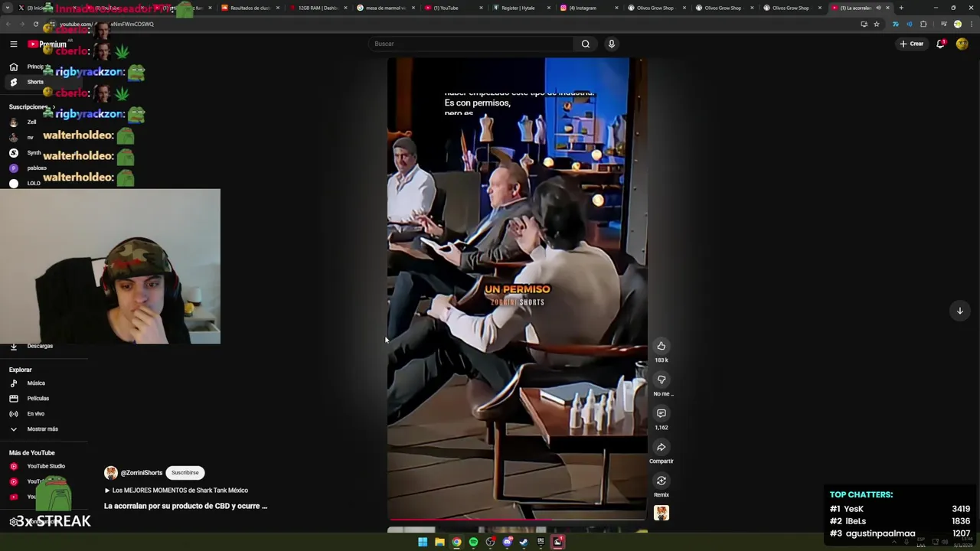Seek using the Short's red progress bar
Image resolution: width=980 pixels, height=551 pixels.
point(517,520)
